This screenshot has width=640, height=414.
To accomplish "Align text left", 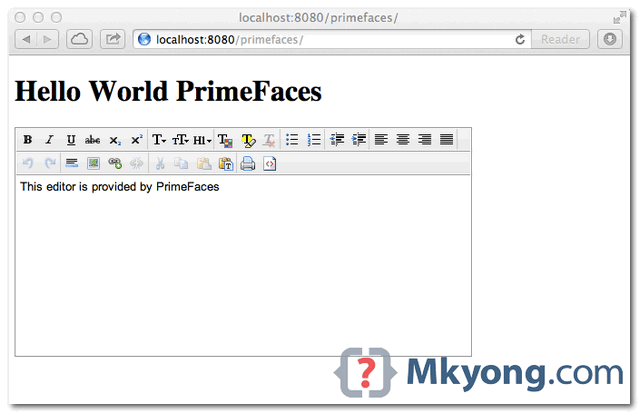I will click(381, 140).
